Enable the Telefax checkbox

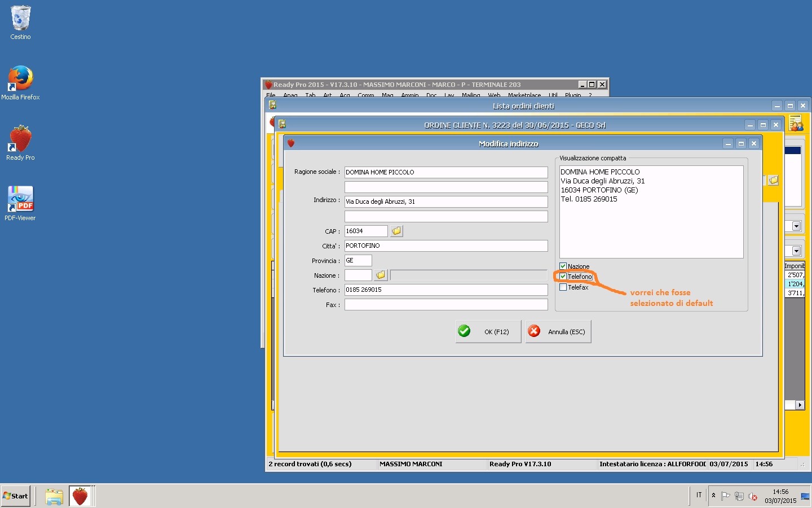pyautogui.click(x=563, y=287)
